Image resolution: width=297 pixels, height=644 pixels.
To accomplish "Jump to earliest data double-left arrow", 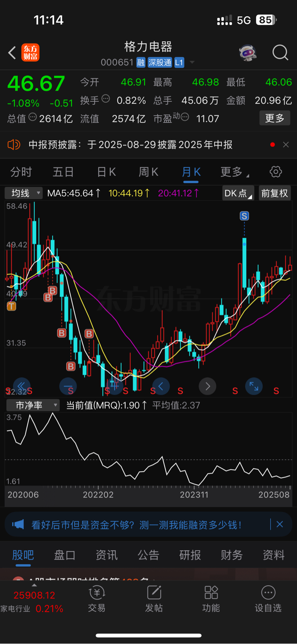I will pos(22,386).
